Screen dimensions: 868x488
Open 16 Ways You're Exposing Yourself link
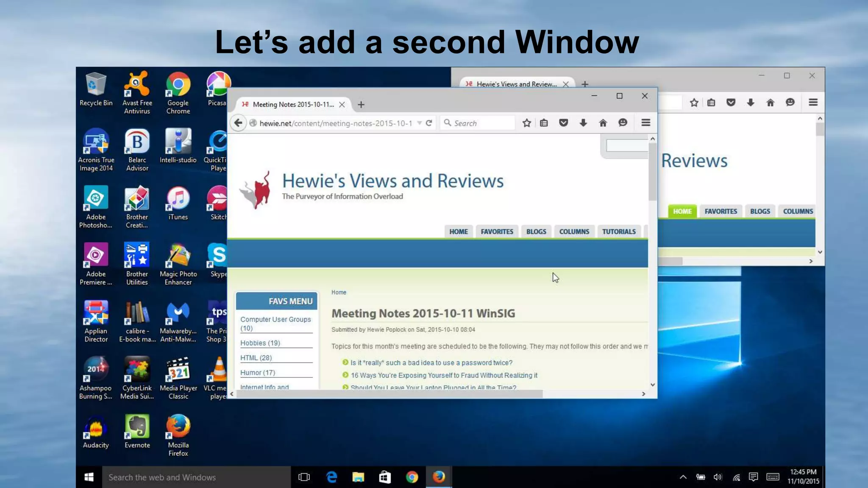(x=444, y=376)
